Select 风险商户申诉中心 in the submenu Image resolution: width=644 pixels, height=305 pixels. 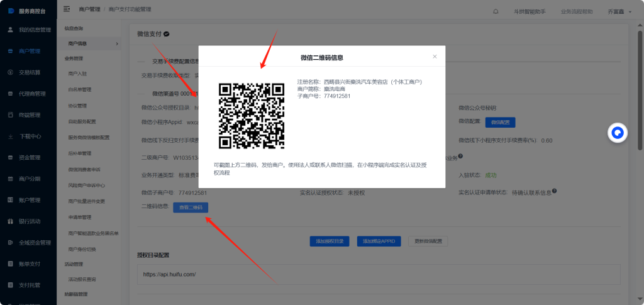click(x=87, y=186)
